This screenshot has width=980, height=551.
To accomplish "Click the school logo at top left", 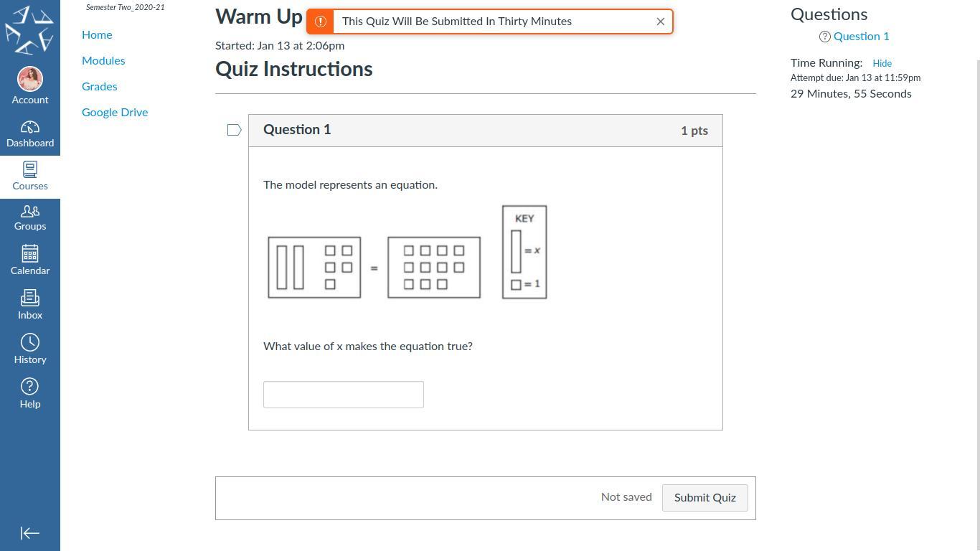I will [30, 30].
